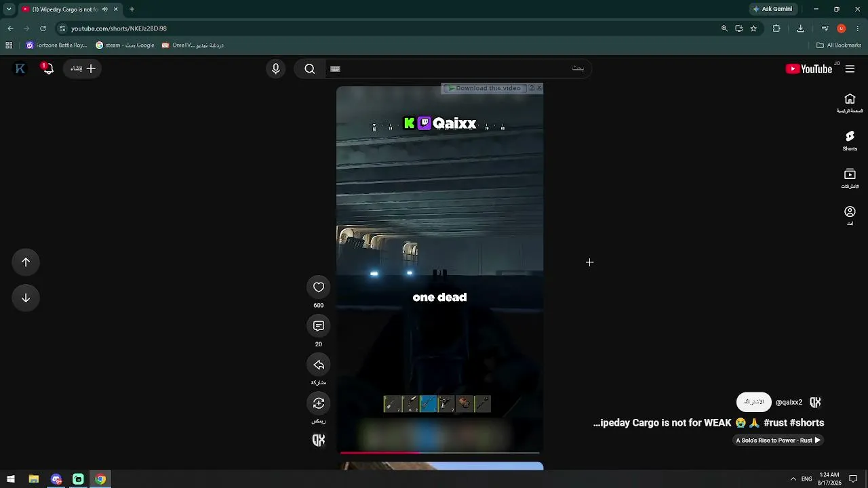Open the Fortzone Battle Roy... bookmark

coord(56,45)
